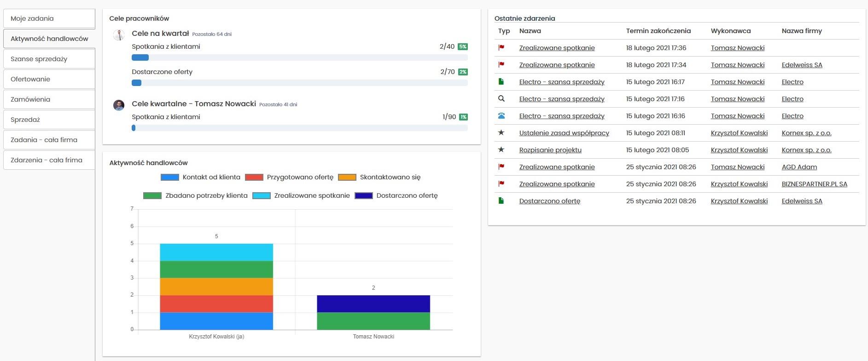Screen dimensions: 868x361
Task: Click the red flag icon beside Edelweiss SA meeting
Action: click(501, 65)
